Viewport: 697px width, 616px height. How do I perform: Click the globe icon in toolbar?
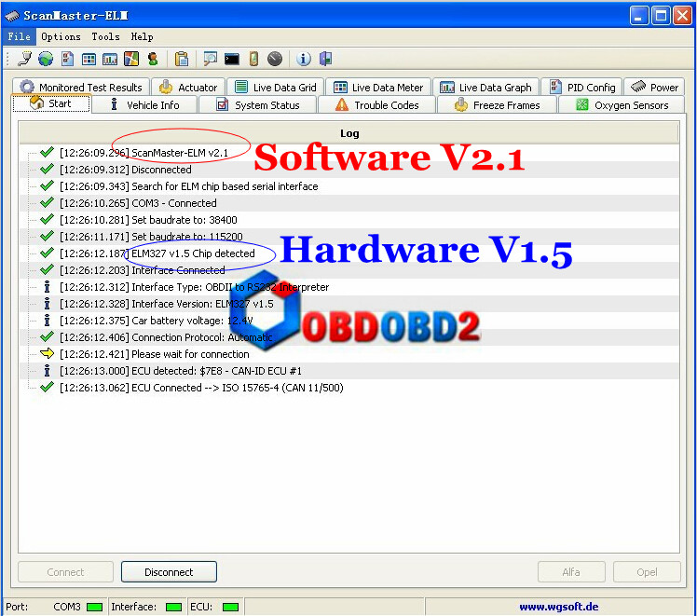46,59
